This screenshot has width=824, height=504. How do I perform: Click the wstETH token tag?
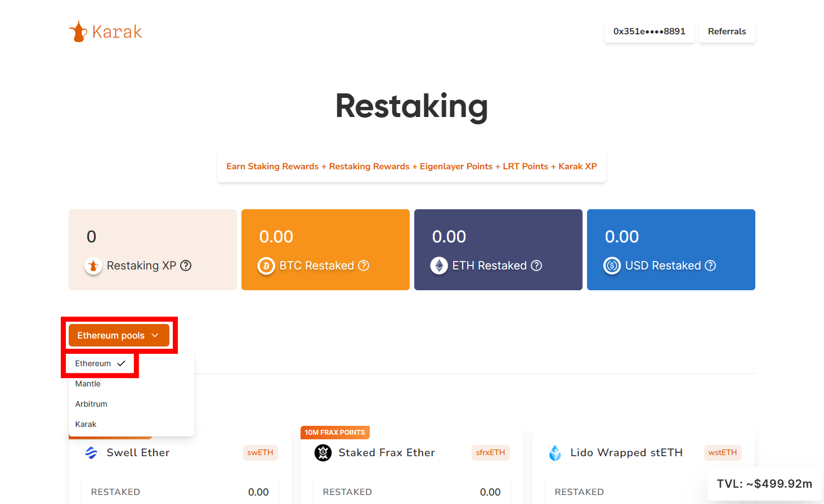722,453
